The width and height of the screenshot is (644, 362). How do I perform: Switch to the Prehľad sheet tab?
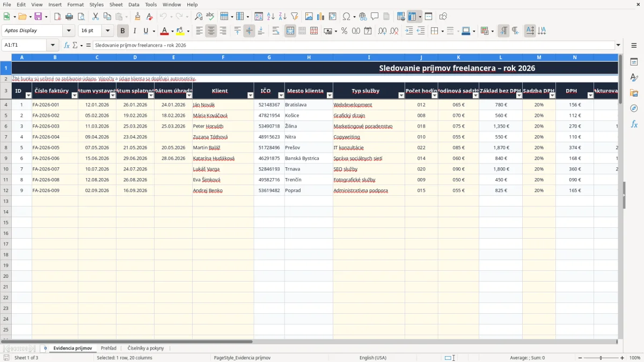click(108, 349)
